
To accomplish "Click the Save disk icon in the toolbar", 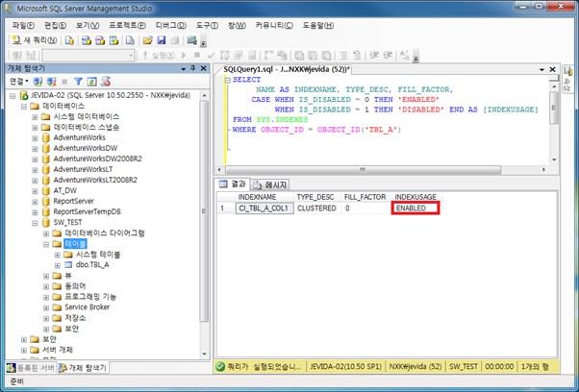I will click(x=162, y=39).
